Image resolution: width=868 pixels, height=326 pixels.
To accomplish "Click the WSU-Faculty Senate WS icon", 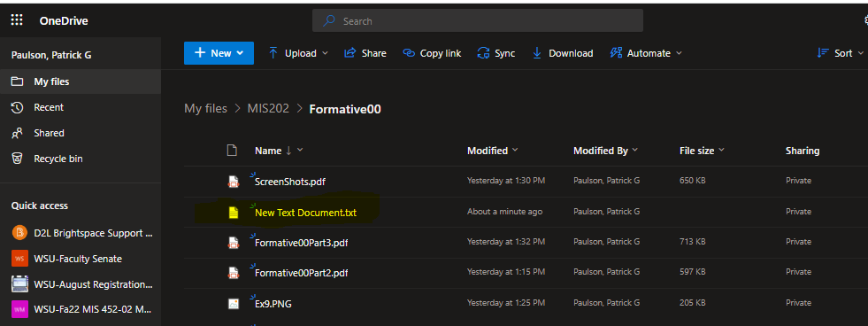I will point(20,259).
